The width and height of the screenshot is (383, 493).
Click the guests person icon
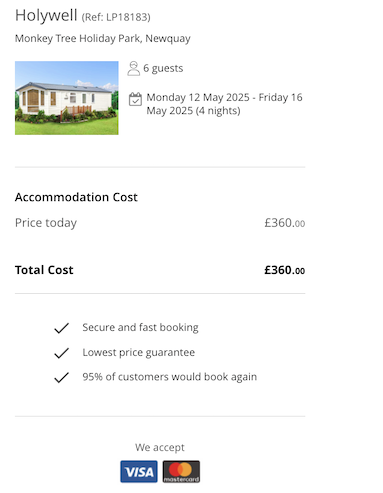(x=133, y=68)
